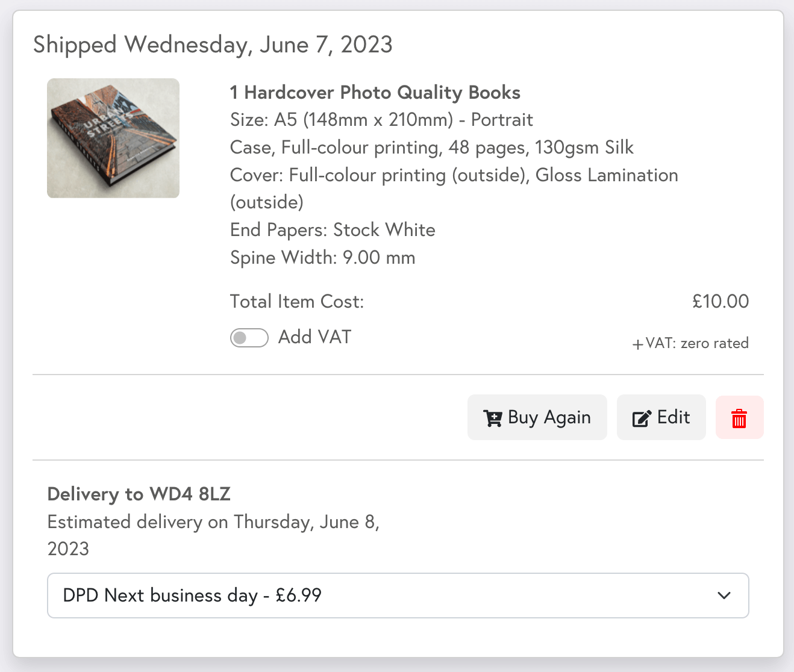Select the Hardcover Photo Quality Books title

coord(375,93)
